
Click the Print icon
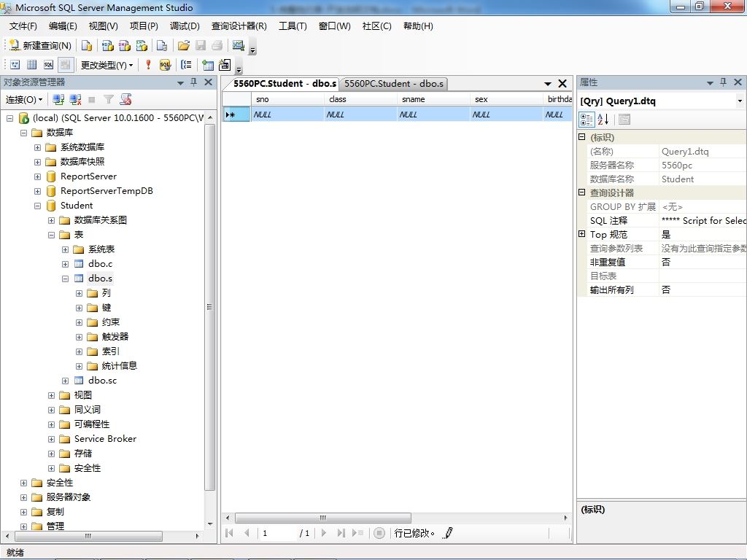click(217, 45)
